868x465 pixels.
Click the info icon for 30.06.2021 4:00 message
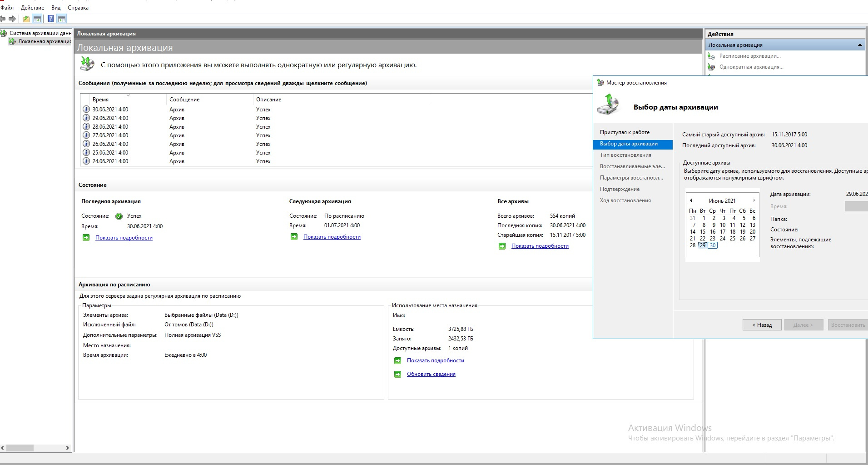coord(86,109)
